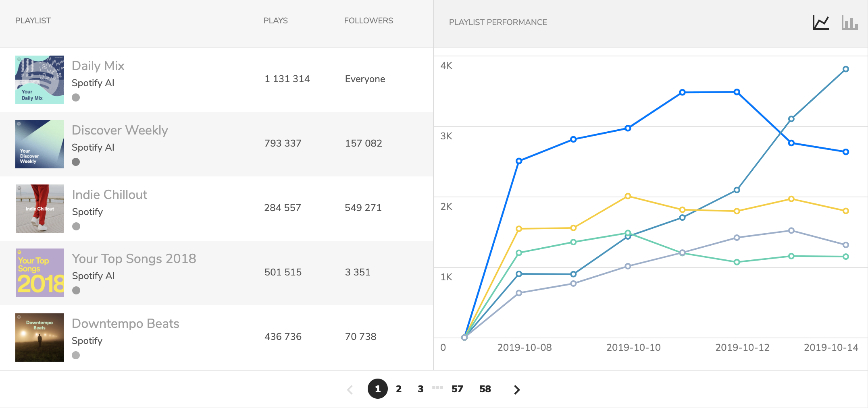Go to previous page arrow
The width and height of the screenshot is (868, 408).
(350, 389)
